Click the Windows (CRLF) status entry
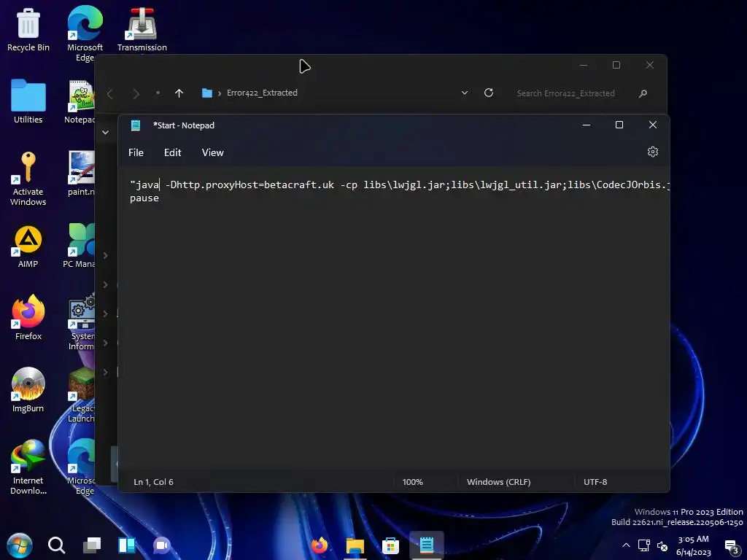The image size is (747, 560). click(498, 482)
